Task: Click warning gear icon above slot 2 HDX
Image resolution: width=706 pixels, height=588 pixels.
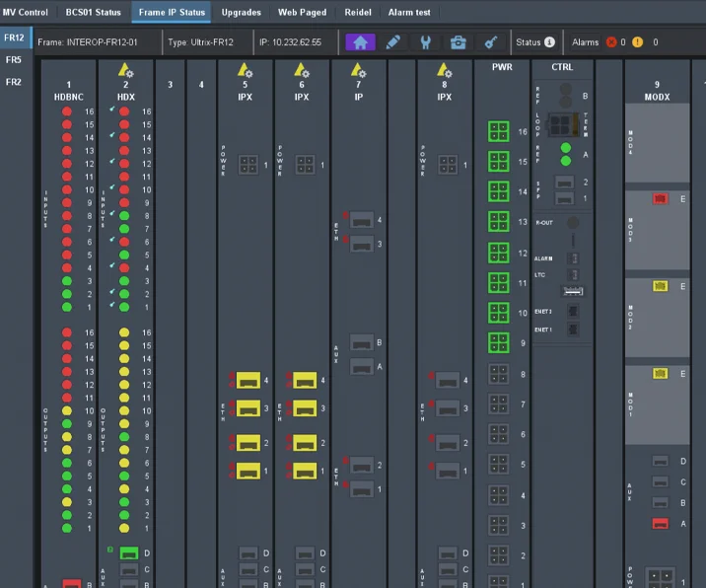Action: [126, 70]
